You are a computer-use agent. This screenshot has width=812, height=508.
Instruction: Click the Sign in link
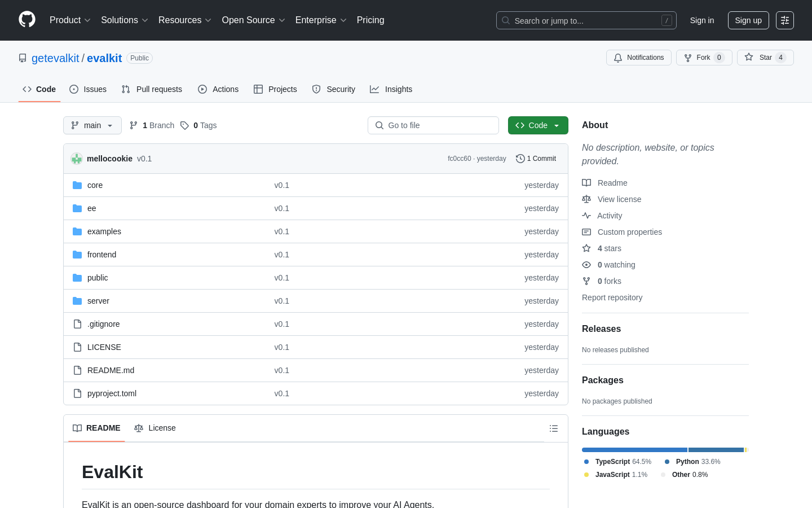[702, 20]
